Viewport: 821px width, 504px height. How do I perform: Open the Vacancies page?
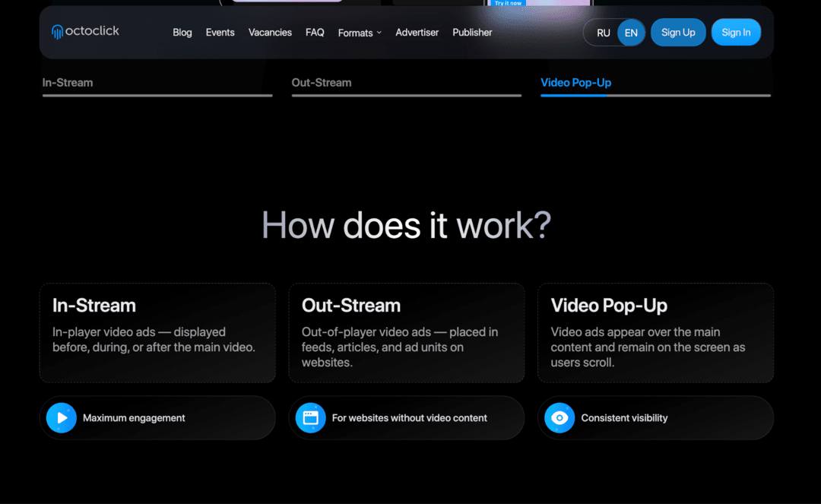pos(270,33)
